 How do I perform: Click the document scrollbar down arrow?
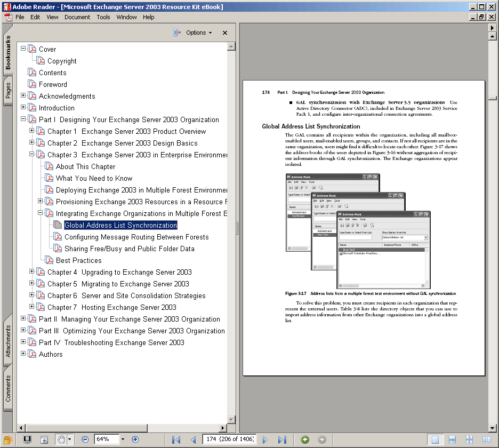point(492,428)
